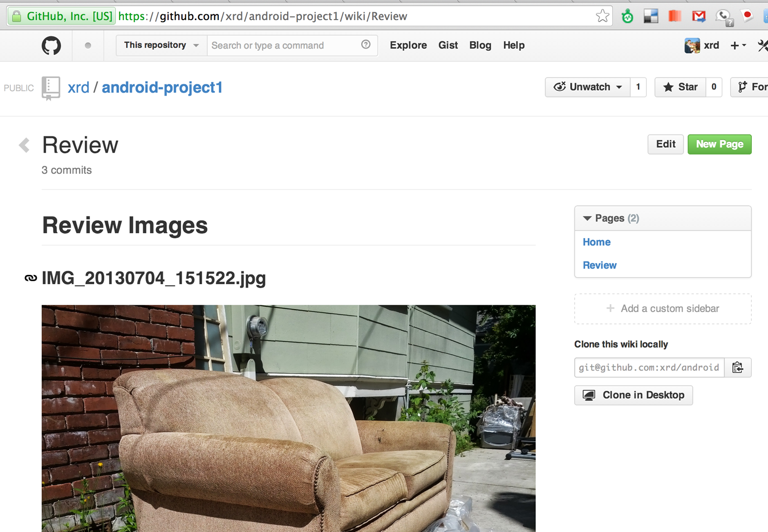Click the heading anchor link icon
Image resolution: width=768 pixels, height=532 pixels.
coord(30,278)
